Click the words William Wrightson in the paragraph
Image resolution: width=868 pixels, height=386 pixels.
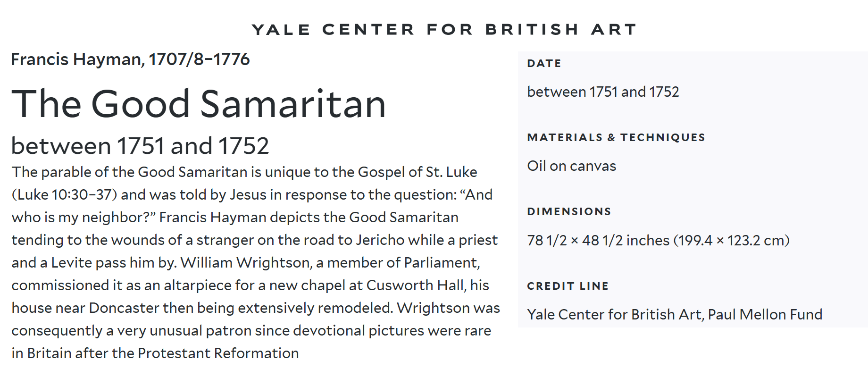click(245, 263)
